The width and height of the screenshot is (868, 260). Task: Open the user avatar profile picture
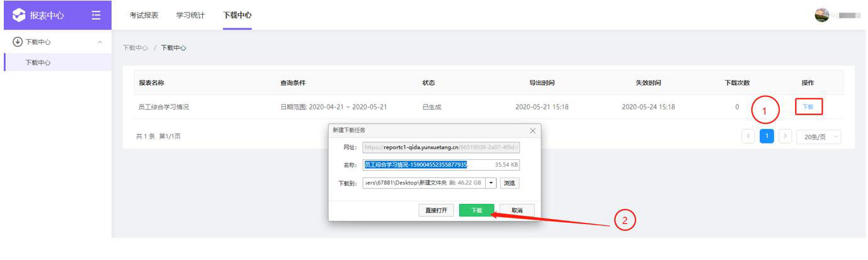(x=821, y=15)
